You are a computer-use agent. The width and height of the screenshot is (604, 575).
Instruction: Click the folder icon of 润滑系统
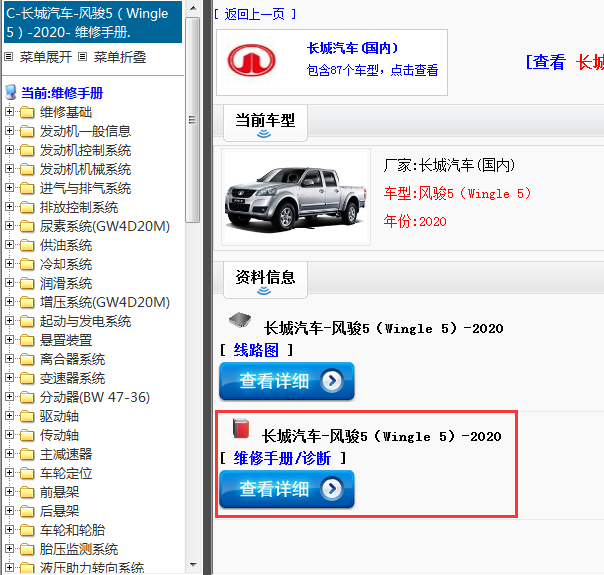click(27, 283)
